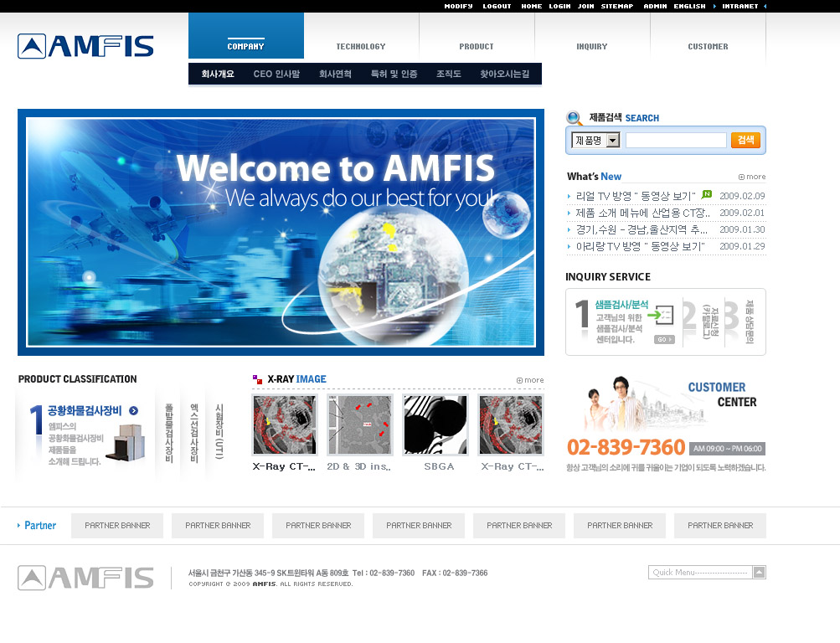Screen dimensions: 840x643
Task: Click the magnifier icon beside 제품검색 SEARCH
Action: tap(574, 118)
